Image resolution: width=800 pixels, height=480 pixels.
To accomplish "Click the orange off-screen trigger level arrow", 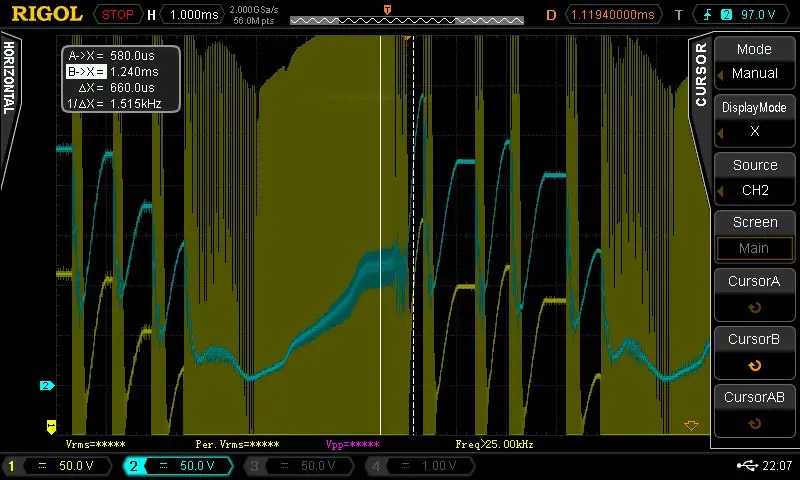I will 691,425.
